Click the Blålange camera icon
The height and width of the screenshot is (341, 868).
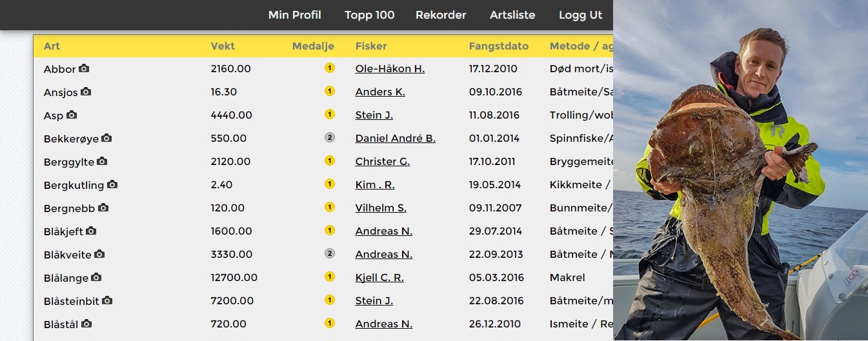(x=96, y=277)
